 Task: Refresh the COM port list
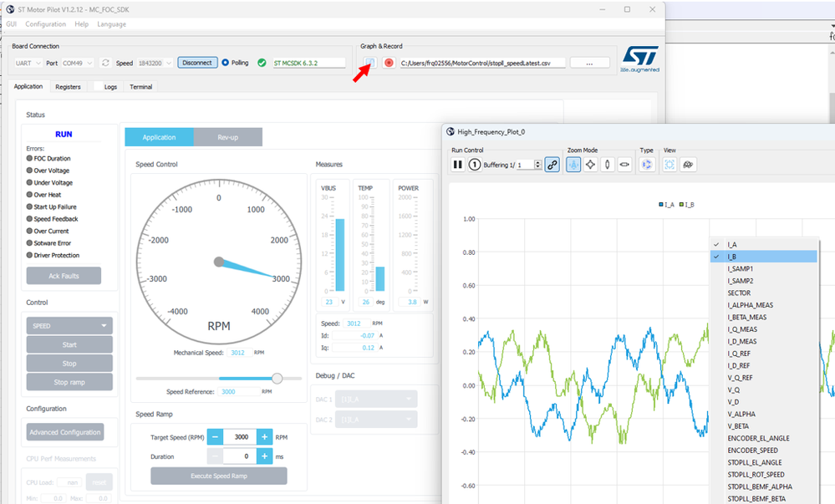click(x=105, y=63)
